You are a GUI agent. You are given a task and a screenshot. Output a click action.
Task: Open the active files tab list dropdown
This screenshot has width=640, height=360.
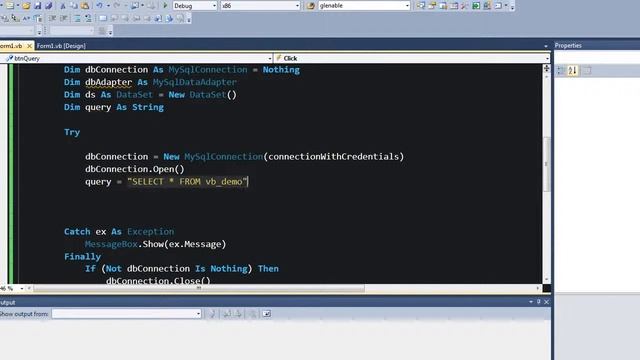pyautogui.click(x=546, y=46)
